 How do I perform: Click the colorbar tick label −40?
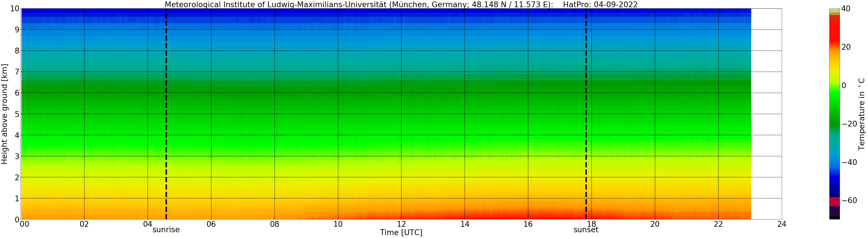pyautogui.click(x=849, y=162)
